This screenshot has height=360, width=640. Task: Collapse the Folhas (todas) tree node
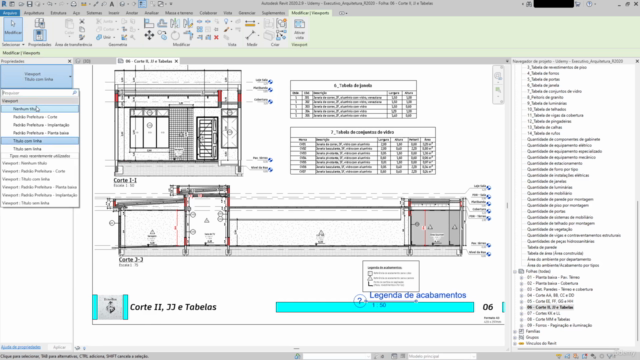coord(515,271)
